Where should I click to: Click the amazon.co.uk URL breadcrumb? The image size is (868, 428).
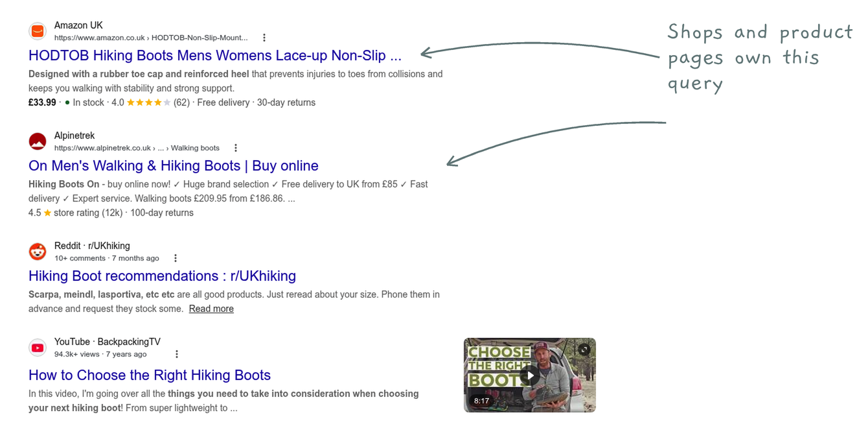pos(151,38)
